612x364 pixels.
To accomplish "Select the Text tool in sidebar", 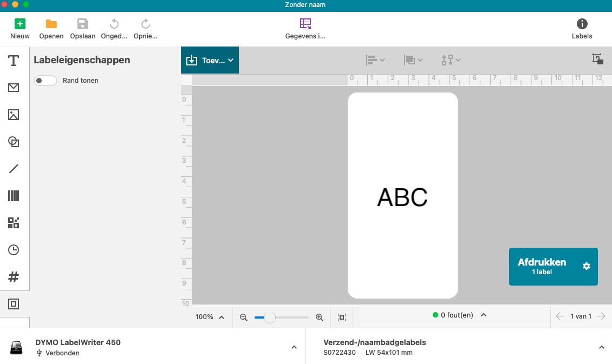I will pyautogui.click(x=14, y=61).
